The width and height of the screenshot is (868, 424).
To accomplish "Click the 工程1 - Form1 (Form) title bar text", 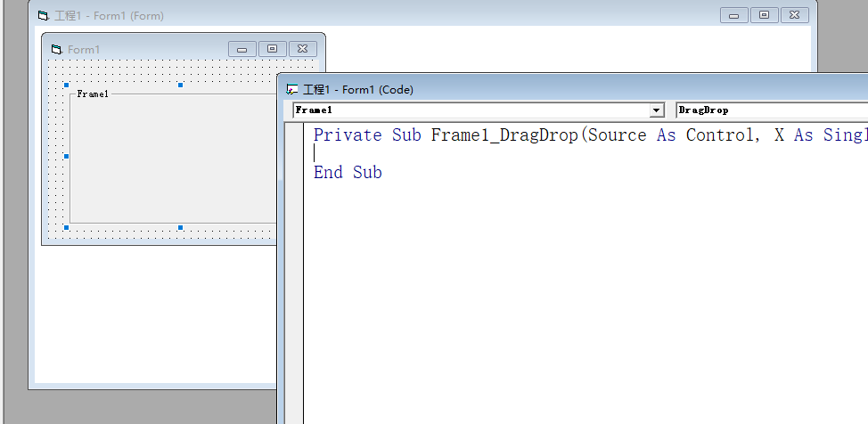I will click(x=109, y=15).
